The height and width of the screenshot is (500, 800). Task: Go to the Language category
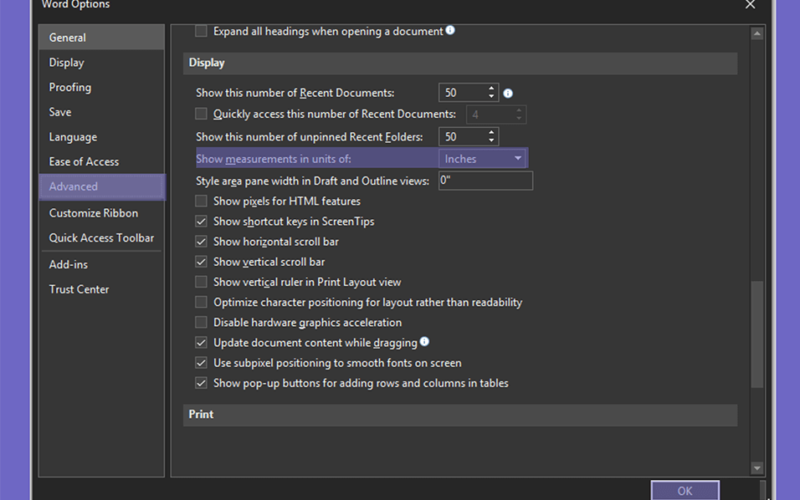(102, 137)
